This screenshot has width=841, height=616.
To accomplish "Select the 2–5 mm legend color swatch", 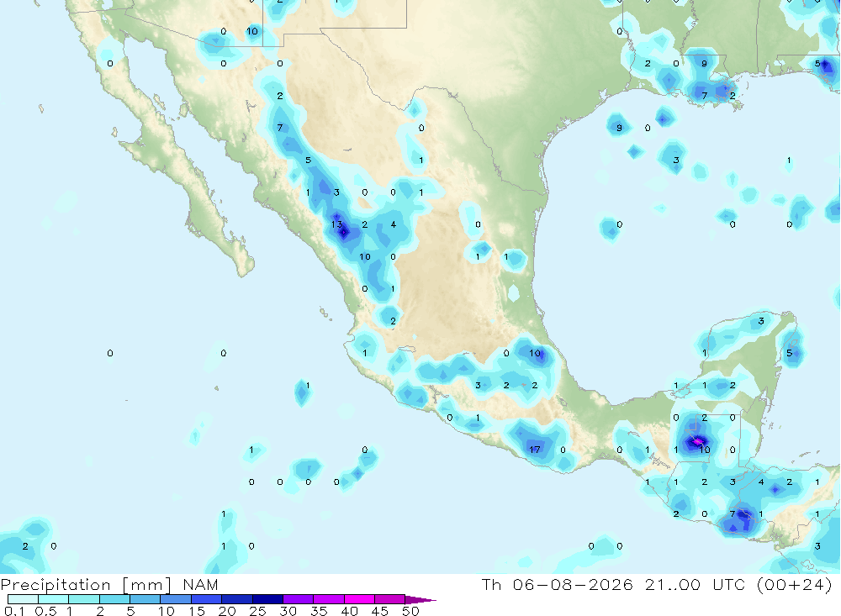I will coord(114,599).
